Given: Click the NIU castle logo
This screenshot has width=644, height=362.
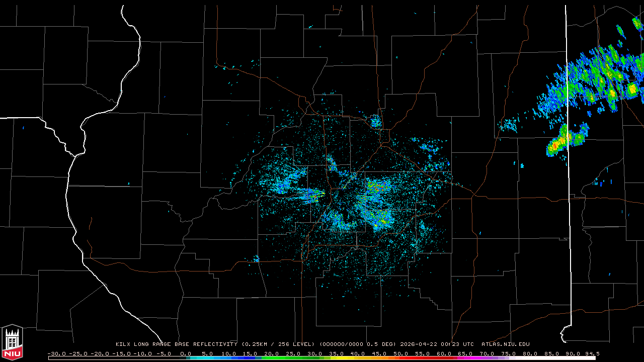Looking at the screenshot, I should coord(12,342).
